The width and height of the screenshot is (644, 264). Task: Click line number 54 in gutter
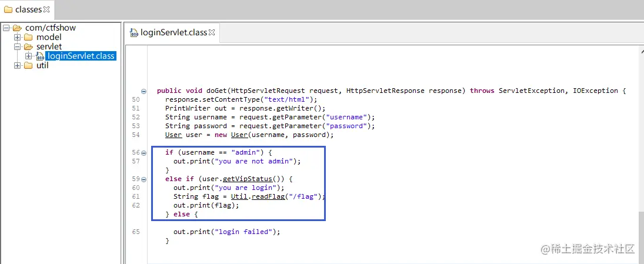(x=135, y=135)
